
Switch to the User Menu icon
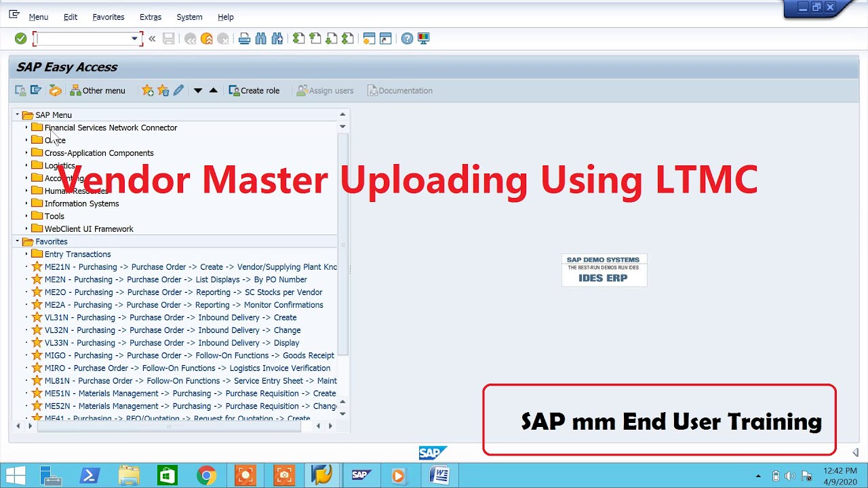point(20,90)
